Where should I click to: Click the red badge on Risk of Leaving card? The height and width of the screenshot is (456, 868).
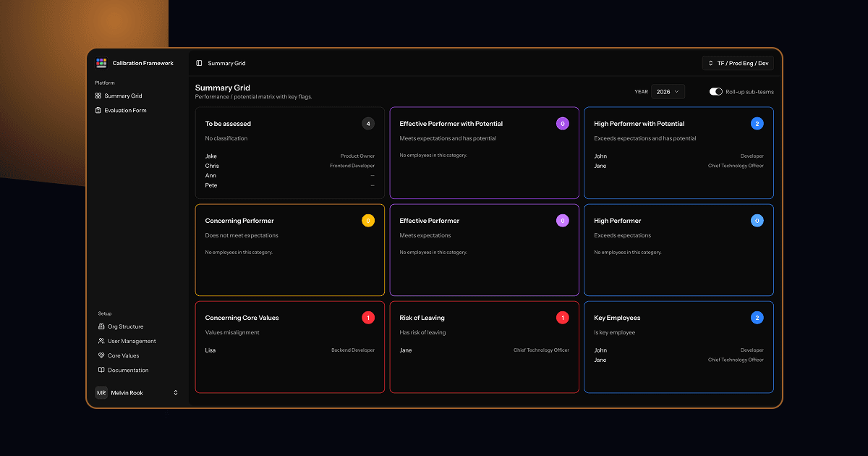[562, 317]
